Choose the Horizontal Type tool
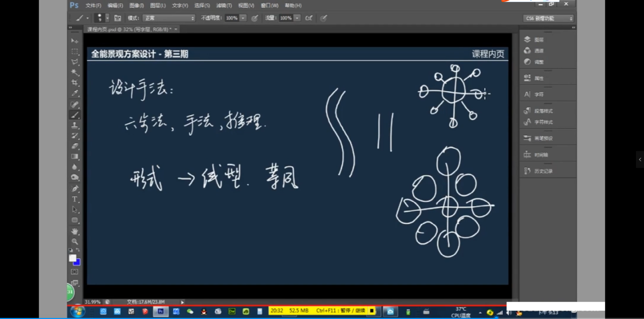Screen dimensions: 644x319 point(75,199)
